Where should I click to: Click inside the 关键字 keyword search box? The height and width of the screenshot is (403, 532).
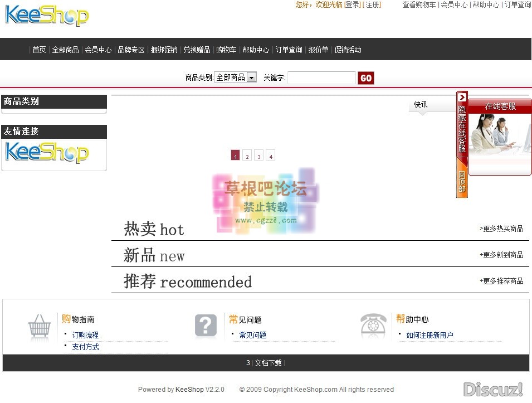[321, 77]
